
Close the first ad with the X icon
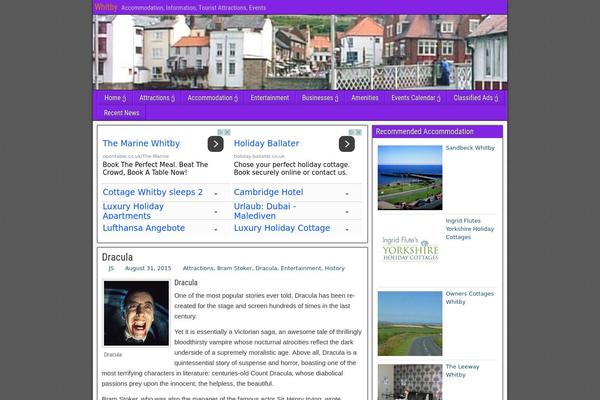coord(227,132)
